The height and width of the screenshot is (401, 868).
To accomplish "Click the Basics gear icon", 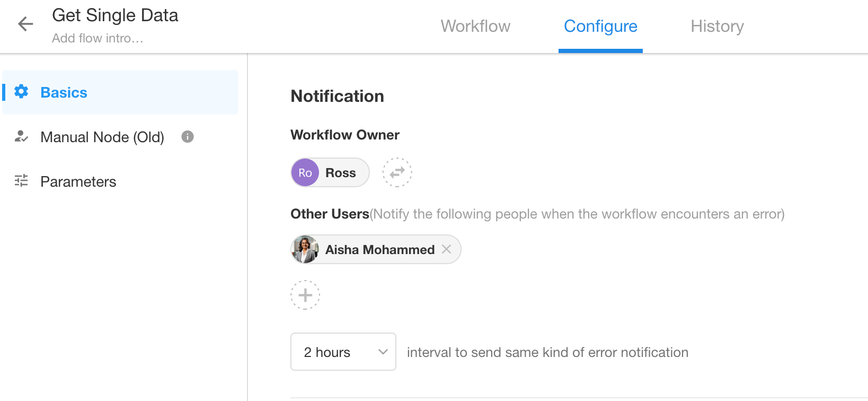I will pyautogui.click(x=21, y=92).
